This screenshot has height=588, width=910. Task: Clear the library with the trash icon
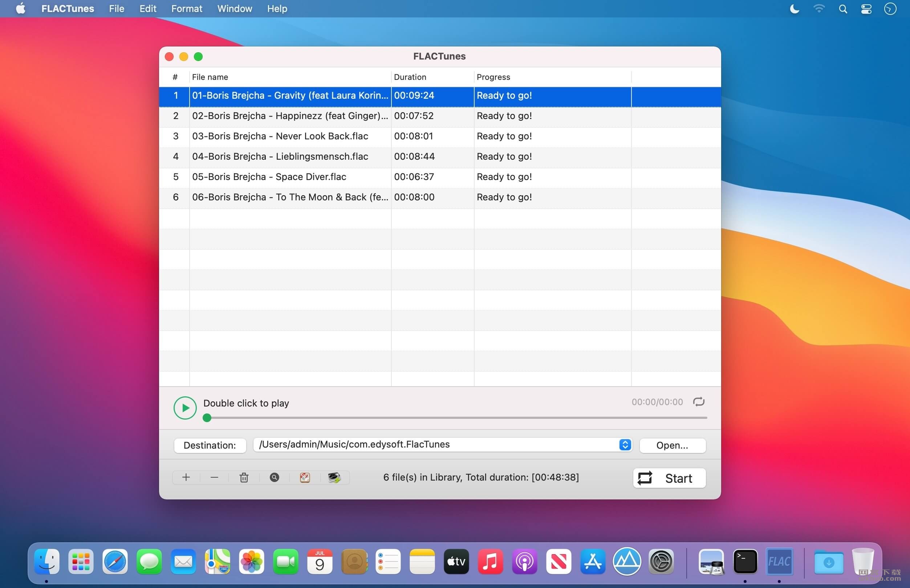tap(244, 477)
